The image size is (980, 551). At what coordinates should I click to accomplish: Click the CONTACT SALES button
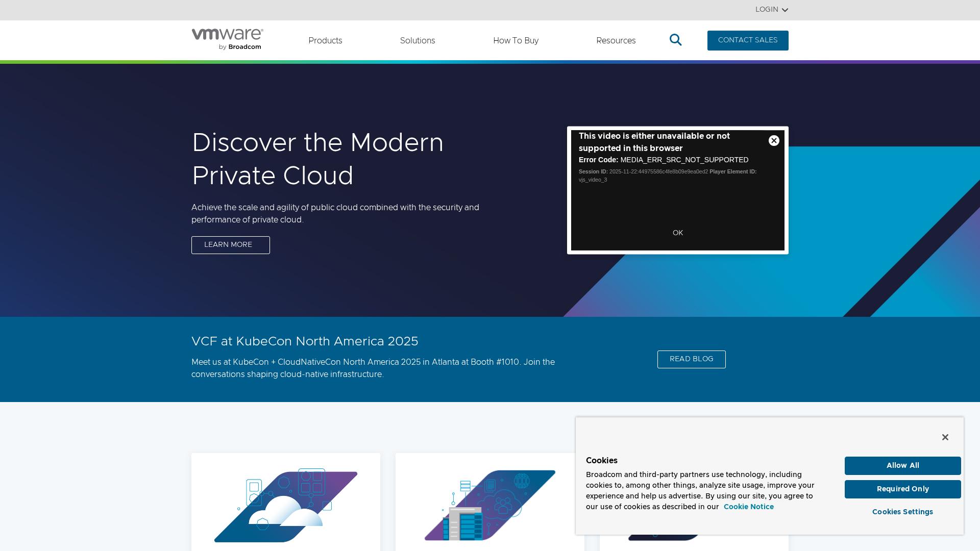(x=748, y=40)
